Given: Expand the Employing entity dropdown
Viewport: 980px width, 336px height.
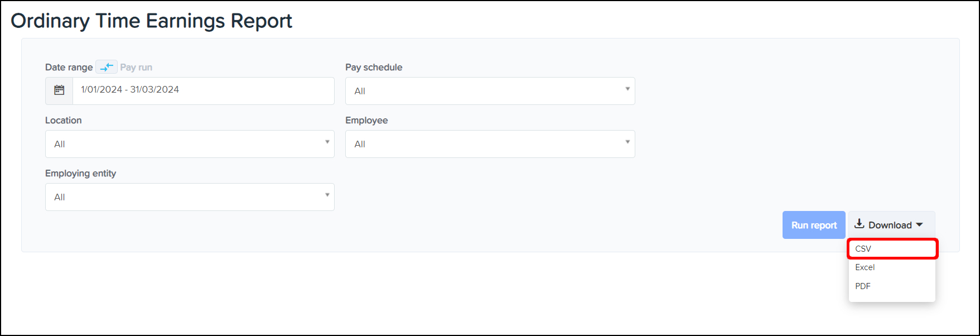Looking at the screenshot, I should pos(190,197).
